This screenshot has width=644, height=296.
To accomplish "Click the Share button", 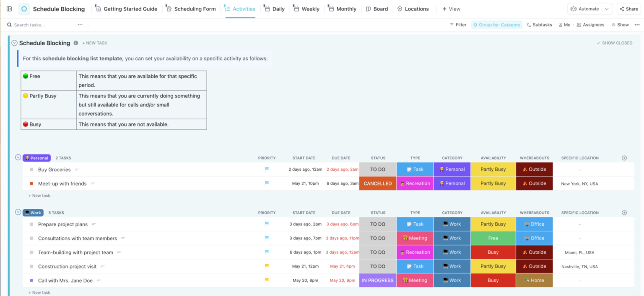I will [x=628, y=8].
